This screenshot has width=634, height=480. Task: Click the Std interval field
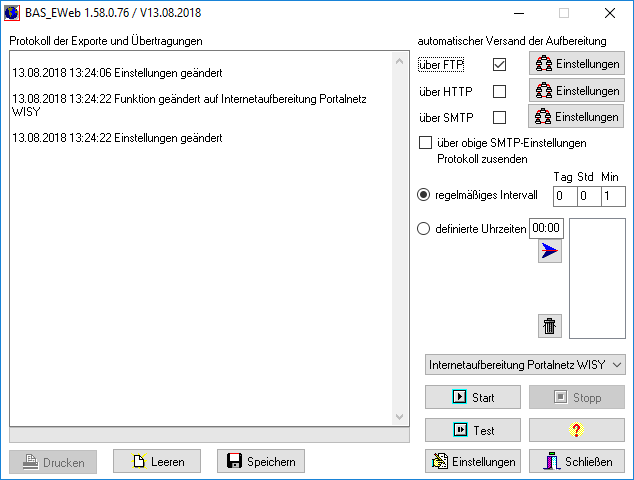[589, 197]
